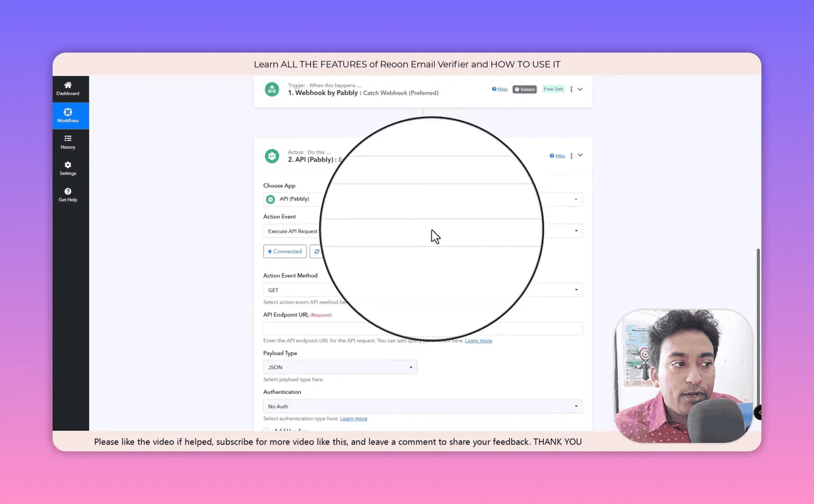Open the Dashboard from the sidebar
The image size is (814, 504).
pyautogui.click(x=68, y=89)
